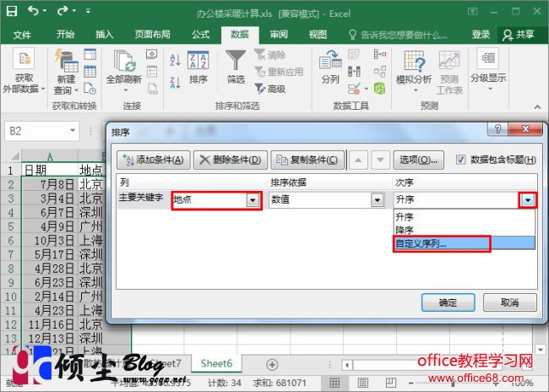Switch to Page Layout view icon
The image size is (549, 392).
click(x=362, y=383)
